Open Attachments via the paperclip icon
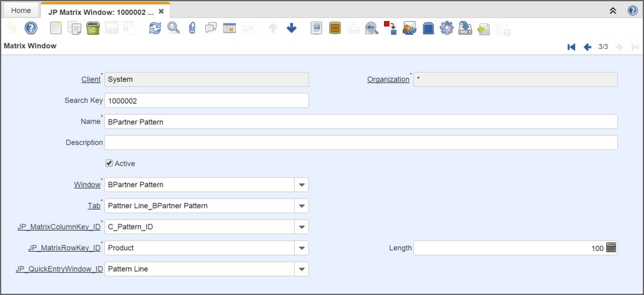 point(192,29)
